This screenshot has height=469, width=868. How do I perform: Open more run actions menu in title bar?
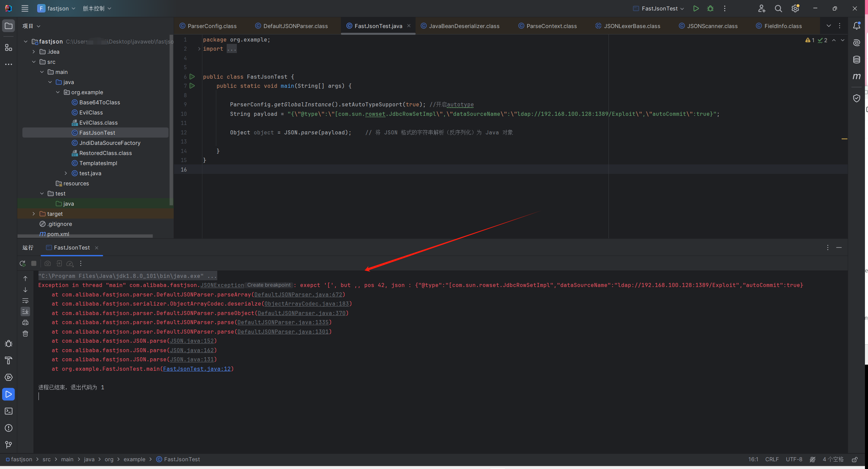pos(725,8)
